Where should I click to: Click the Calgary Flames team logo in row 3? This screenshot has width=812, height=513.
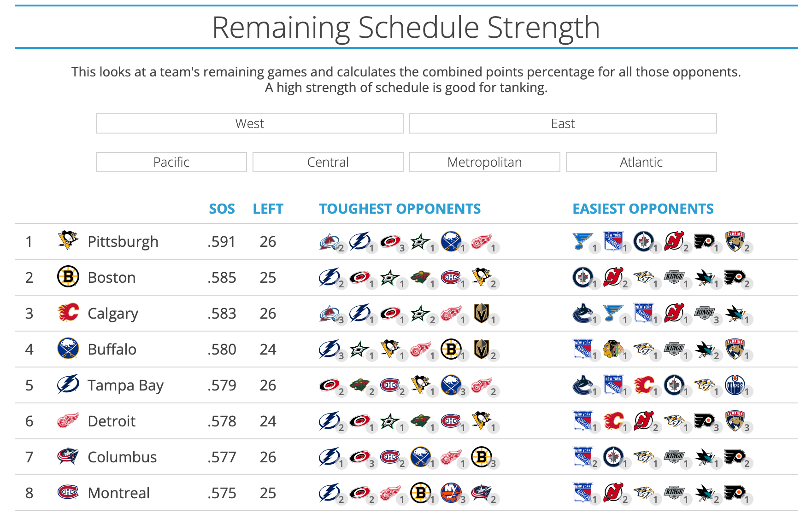(x=68, y=312)
